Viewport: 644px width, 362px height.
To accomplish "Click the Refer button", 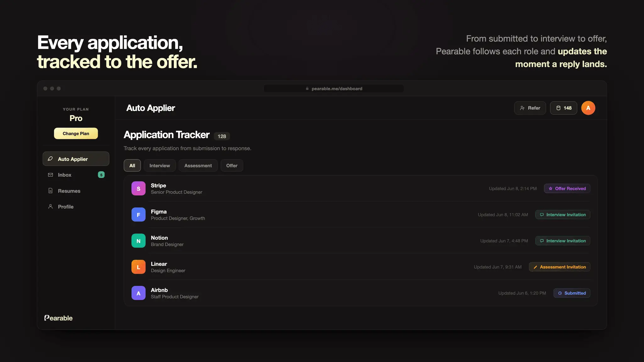I will pyautogui.click(x=530, y=108).
